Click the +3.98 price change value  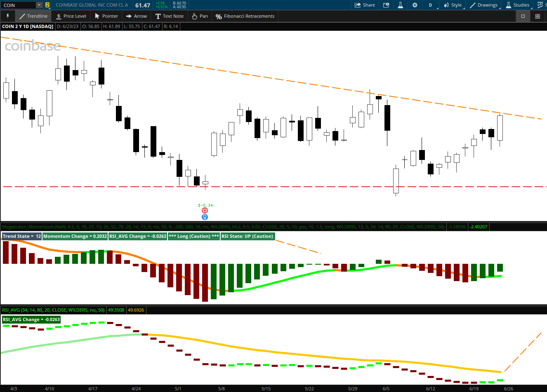coord(160,3)
